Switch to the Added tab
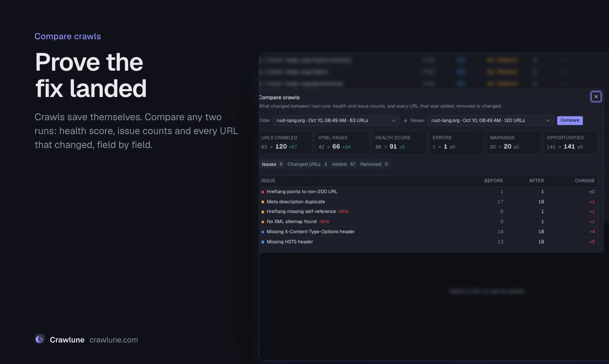 coord(344,164)
